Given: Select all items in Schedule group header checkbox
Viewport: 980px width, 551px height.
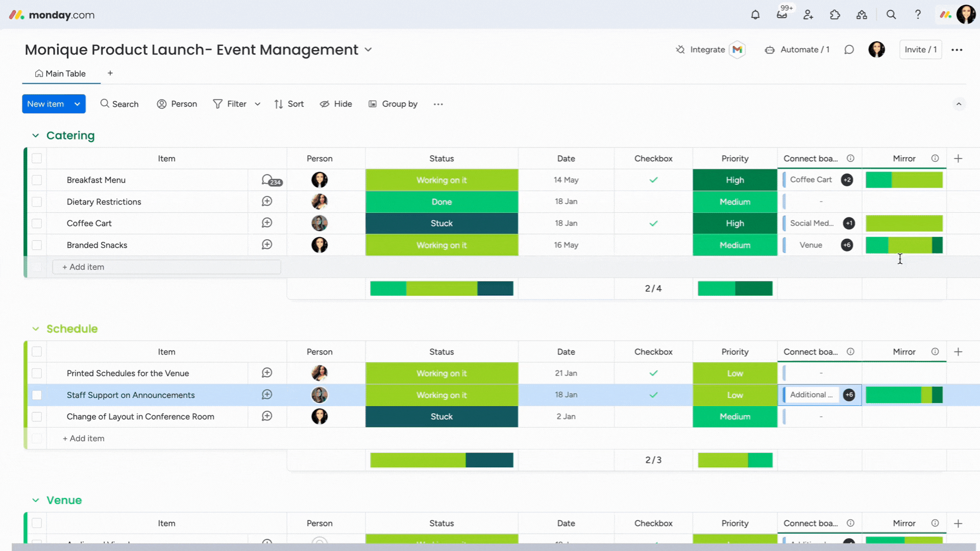Looking at the screenshot, I should (37, 352).
